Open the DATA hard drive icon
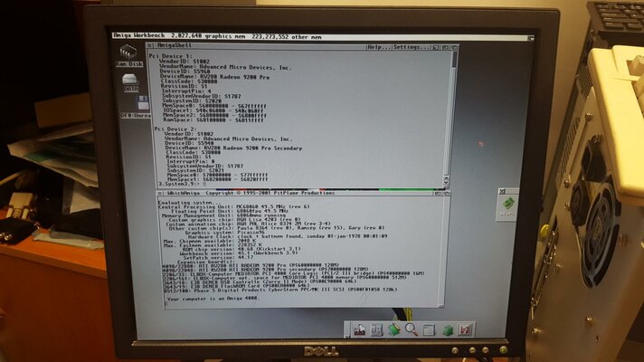This screenshot has height=362, width=644. coord(130,82)
